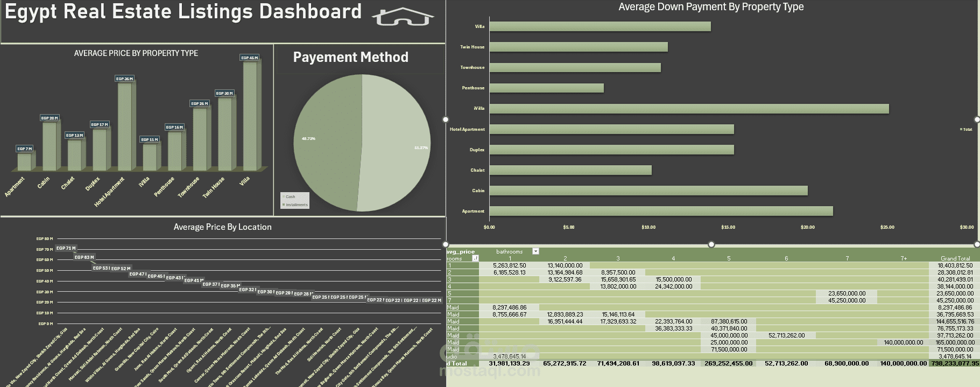Select the Penthouse bar in the down payment chart
Viewport: 980px width, 387px height.
[x=546, y=88]
